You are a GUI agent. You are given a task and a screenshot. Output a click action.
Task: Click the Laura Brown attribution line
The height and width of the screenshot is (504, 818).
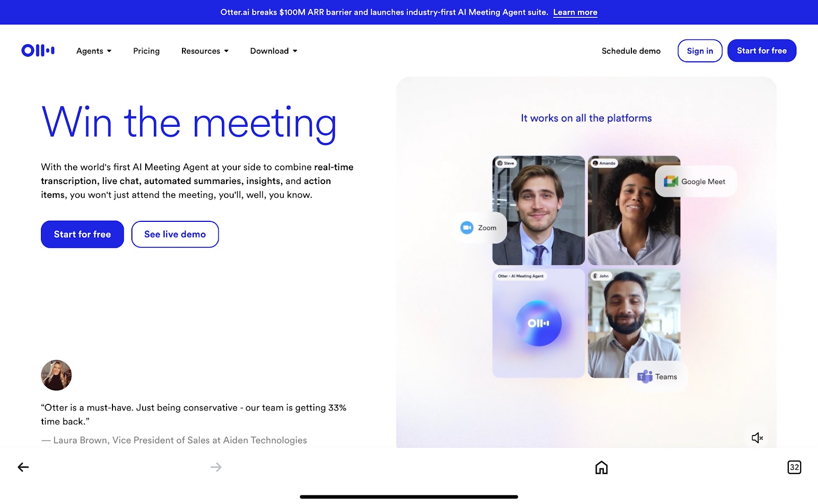(x=174, y=440)
